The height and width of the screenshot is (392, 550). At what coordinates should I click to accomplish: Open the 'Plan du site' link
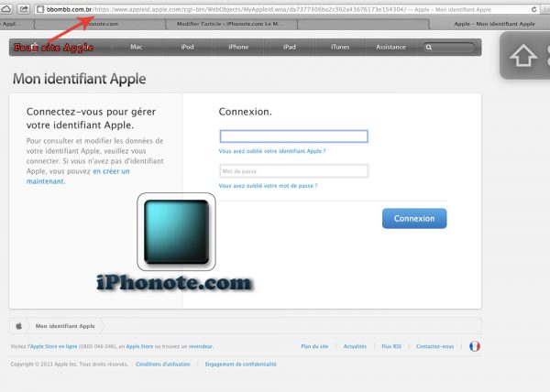[x=314, y=346]
